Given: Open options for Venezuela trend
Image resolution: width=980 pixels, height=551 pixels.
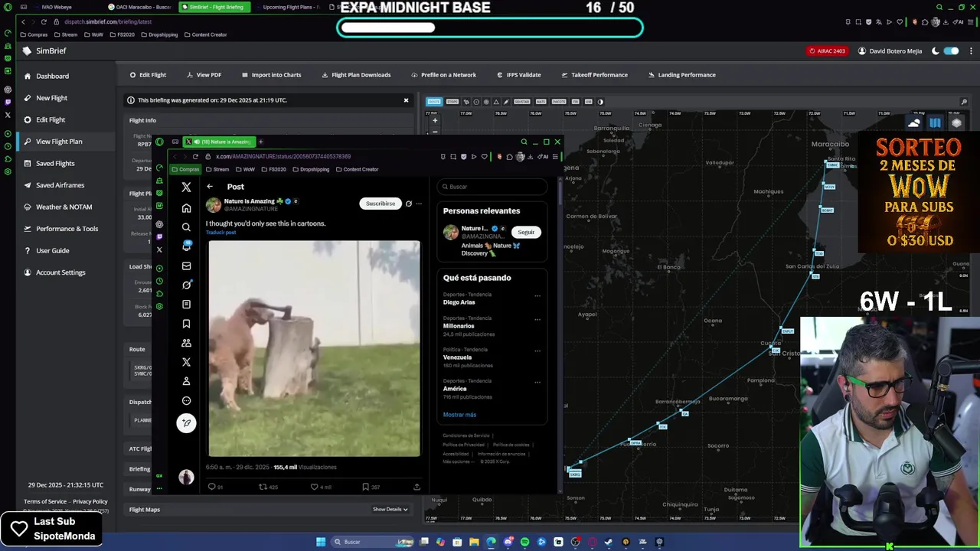Looking at the screenshot, I should coord(537,350).
